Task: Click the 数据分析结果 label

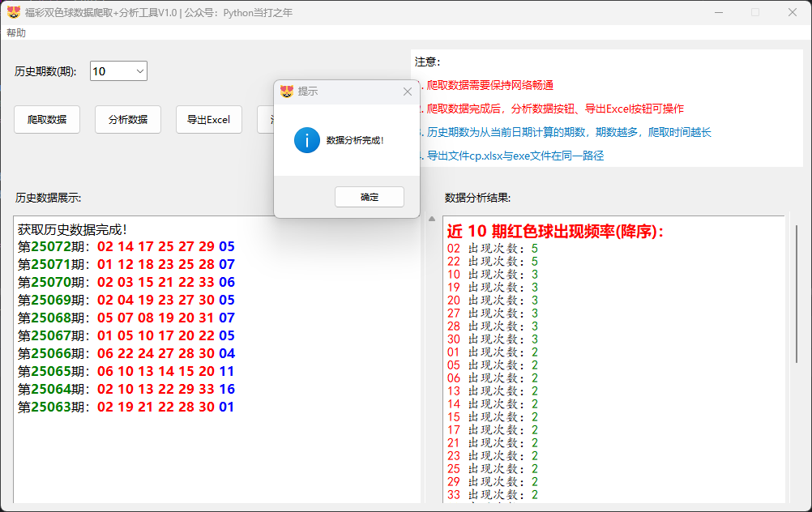Action: [x=477, y=198]
